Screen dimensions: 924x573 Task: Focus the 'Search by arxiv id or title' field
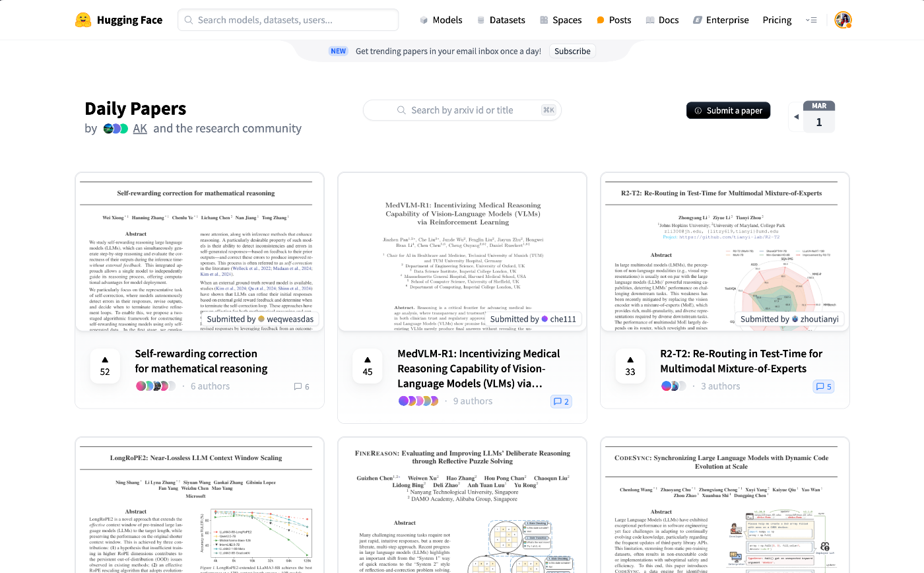click(x=462, y=110)
